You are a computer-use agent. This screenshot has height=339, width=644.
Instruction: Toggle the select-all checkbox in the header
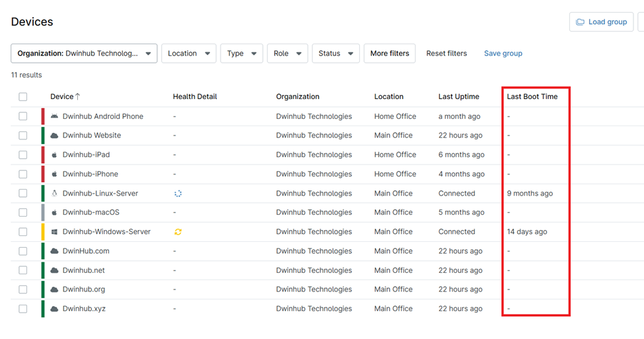tap(23, 96)
